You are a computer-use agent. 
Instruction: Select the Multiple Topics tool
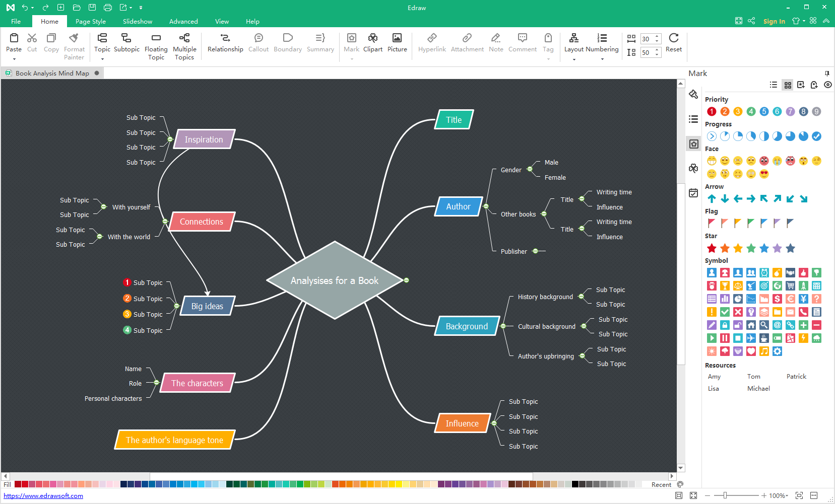(x=184, y=38)
